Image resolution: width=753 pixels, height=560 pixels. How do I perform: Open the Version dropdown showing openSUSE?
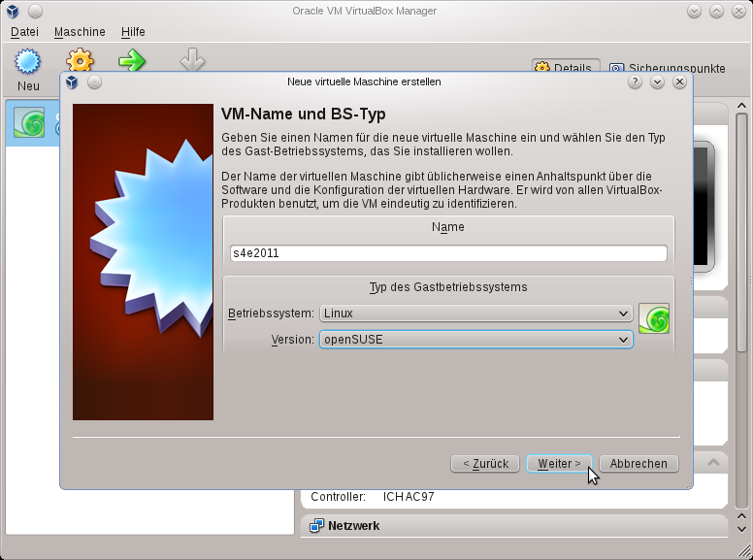[476, 340]
